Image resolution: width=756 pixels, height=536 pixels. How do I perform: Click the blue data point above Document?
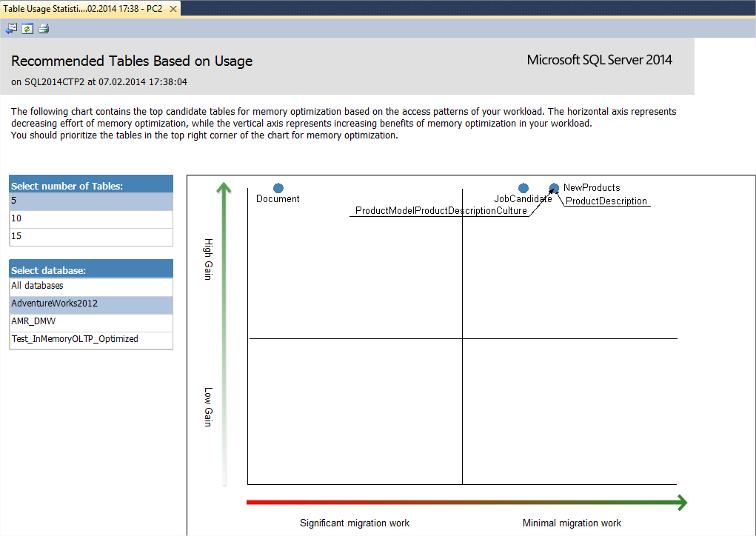pos(278,188)
